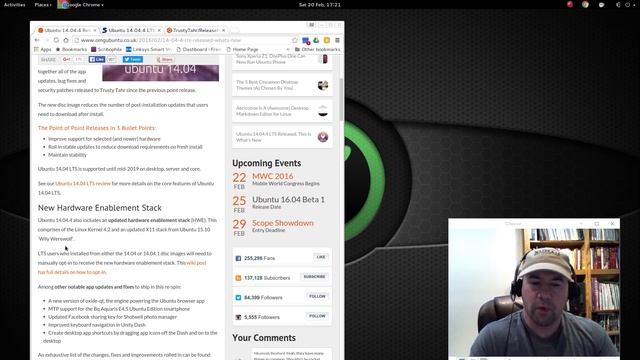Open the Google Drive extension icon

(316, 40)
